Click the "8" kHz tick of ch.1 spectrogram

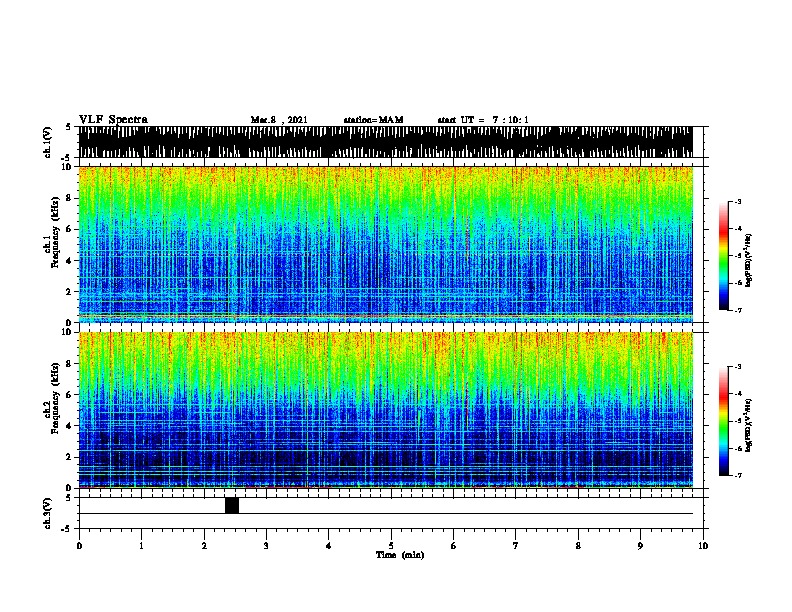[x=69, y=198]
